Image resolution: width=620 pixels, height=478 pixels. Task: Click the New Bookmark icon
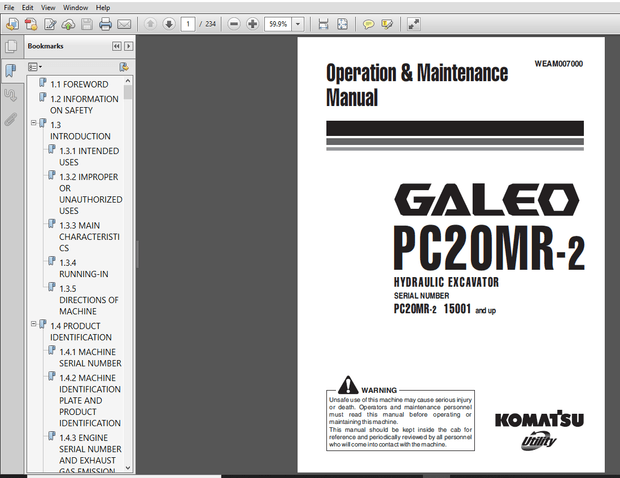(124, 67)
